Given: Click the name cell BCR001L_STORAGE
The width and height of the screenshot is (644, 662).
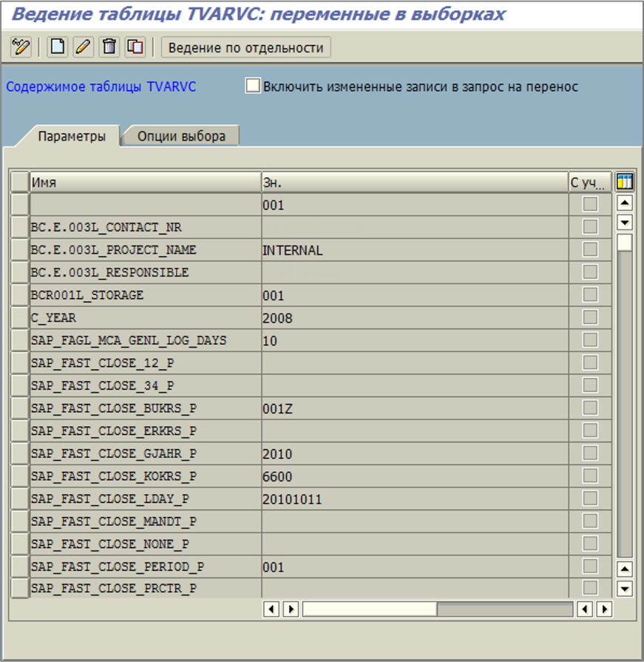Looking at the screenshot, I should [146, 295].
